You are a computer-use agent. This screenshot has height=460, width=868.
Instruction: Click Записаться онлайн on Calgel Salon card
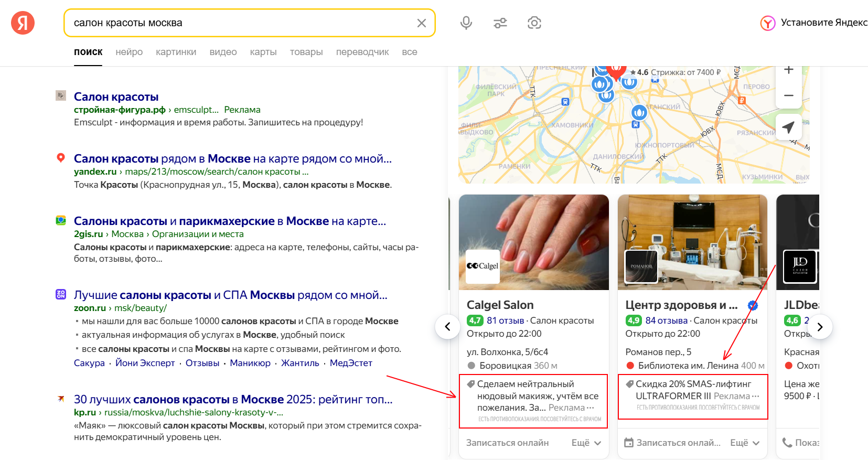508,443
